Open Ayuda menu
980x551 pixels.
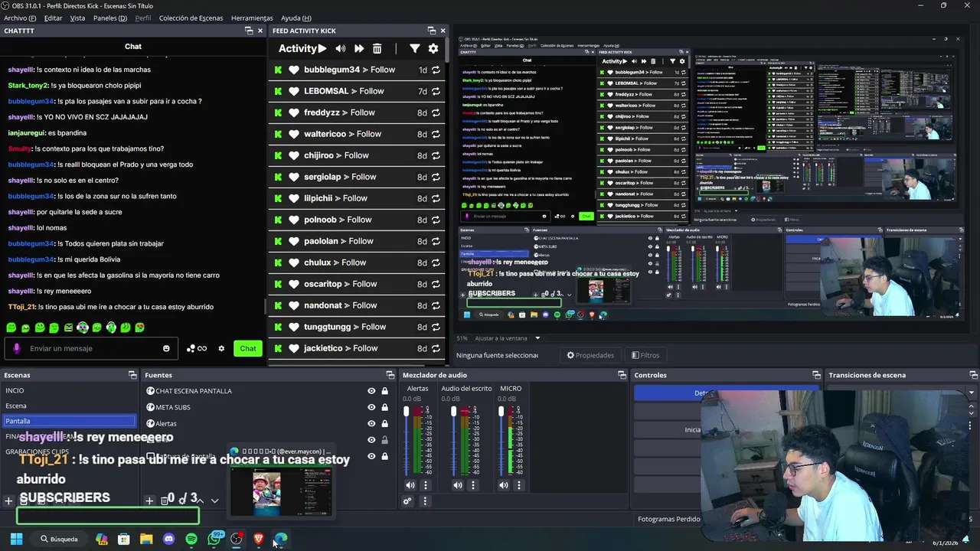296,18
